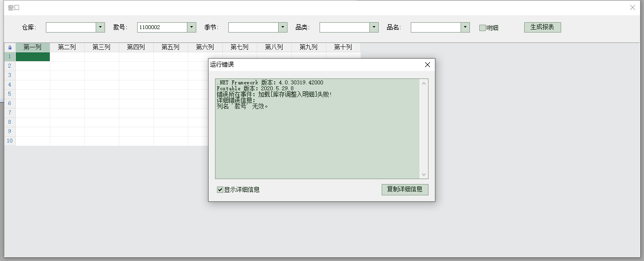Click the highlighted green cell in row 1

(33, 57)
